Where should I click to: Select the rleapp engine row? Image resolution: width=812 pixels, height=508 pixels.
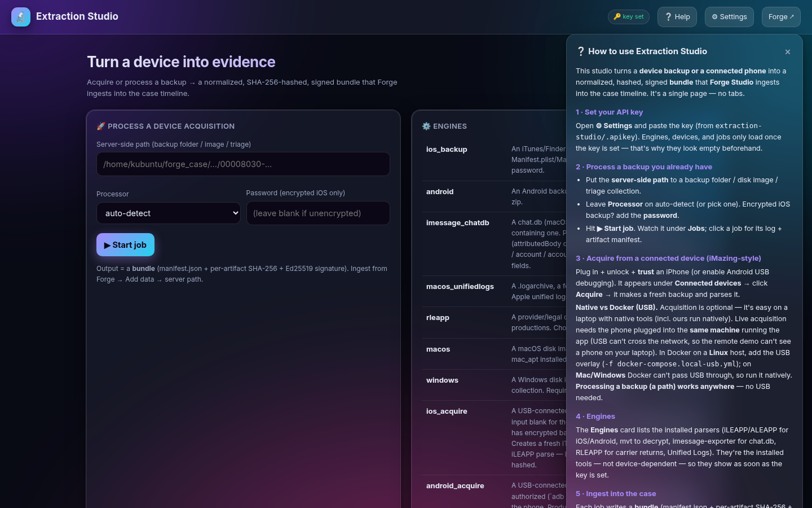pyautogui.click(x=494, y=322)
